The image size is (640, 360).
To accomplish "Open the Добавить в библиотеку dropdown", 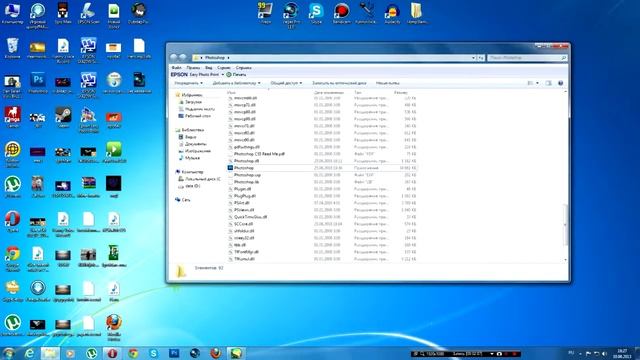I will pos(236,83).
